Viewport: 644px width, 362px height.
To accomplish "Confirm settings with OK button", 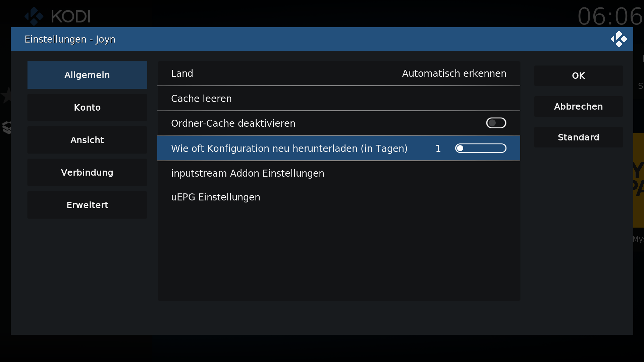I will coord(579,76).
